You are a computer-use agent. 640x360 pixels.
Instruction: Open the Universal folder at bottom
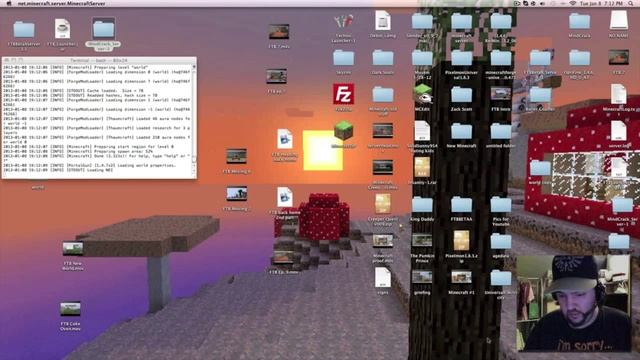(501, 278)
